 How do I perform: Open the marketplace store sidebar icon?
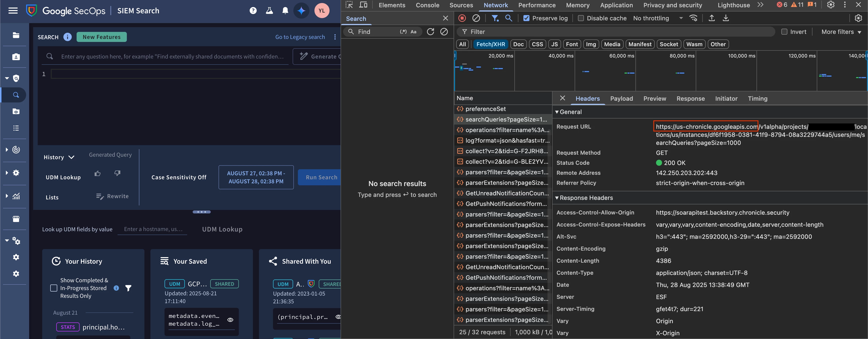16,219
